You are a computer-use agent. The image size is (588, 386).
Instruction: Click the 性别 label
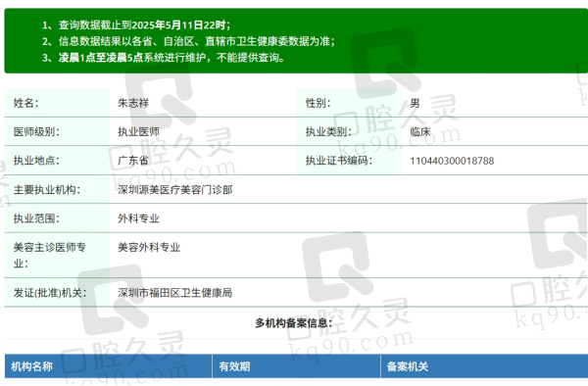(318, 103)
